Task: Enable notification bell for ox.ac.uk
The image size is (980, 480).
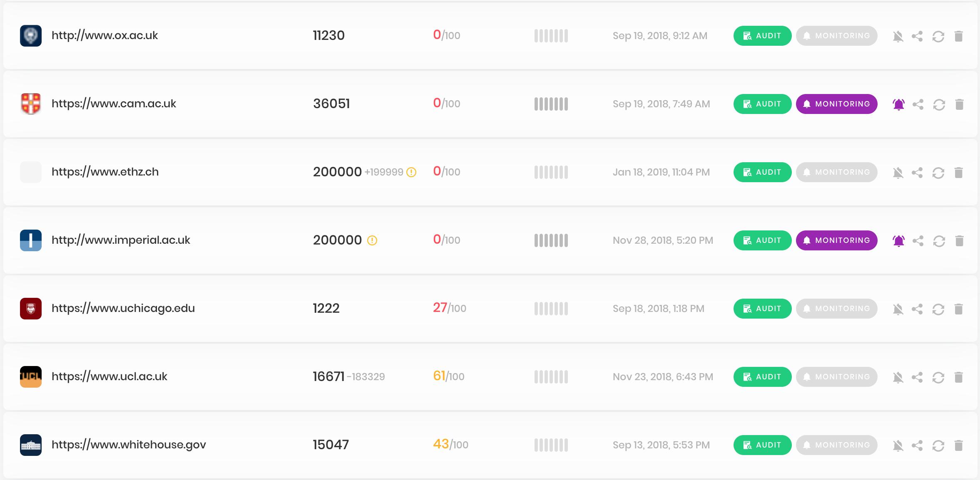Action: click(x=898, y=36)
